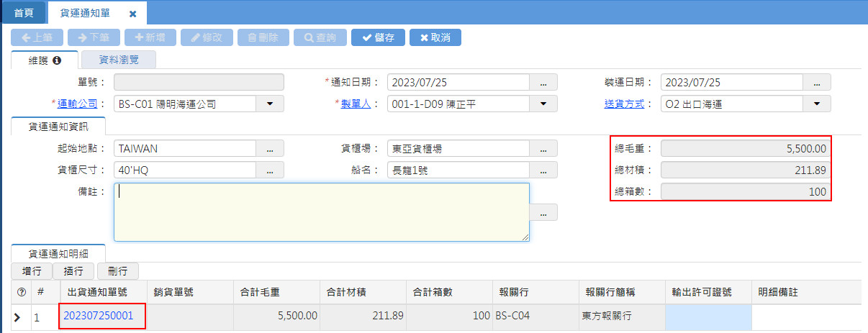Open shipment notice link 202307250001

(x=99, y=315)
